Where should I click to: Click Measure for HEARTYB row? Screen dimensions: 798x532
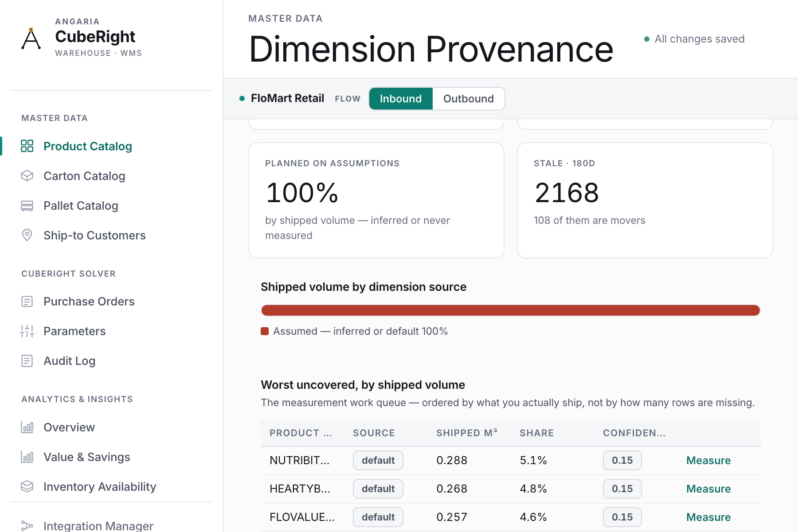point(708,489)
